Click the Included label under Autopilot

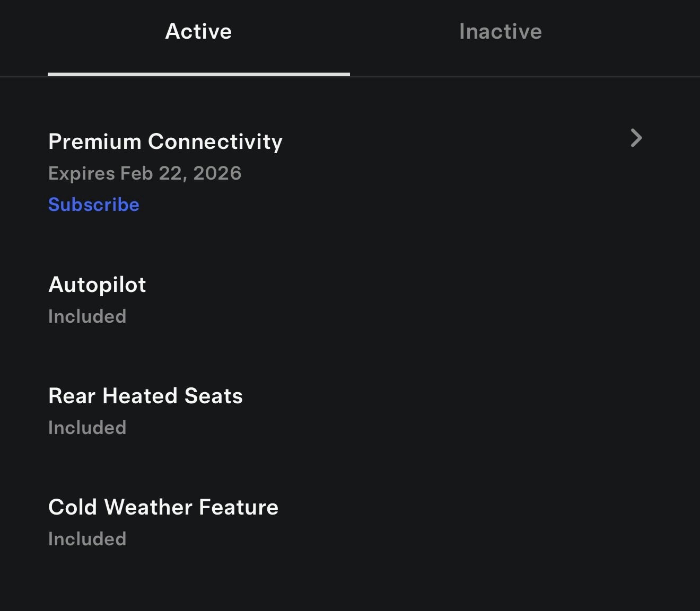click(87, 316)
